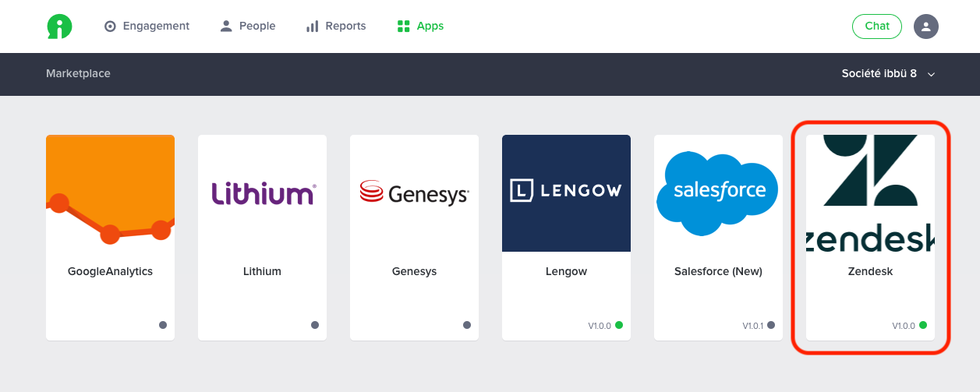The width and height of the screenshot is (980, 392).
Task: Click the Genesys logo
Action: pyautogui.click(x=414, y=192)
